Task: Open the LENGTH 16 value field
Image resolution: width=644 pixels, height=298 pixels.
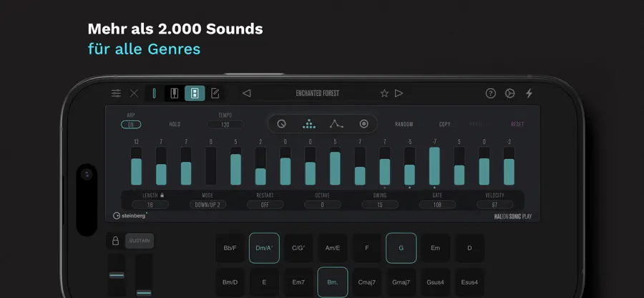Action: point(150,205)
